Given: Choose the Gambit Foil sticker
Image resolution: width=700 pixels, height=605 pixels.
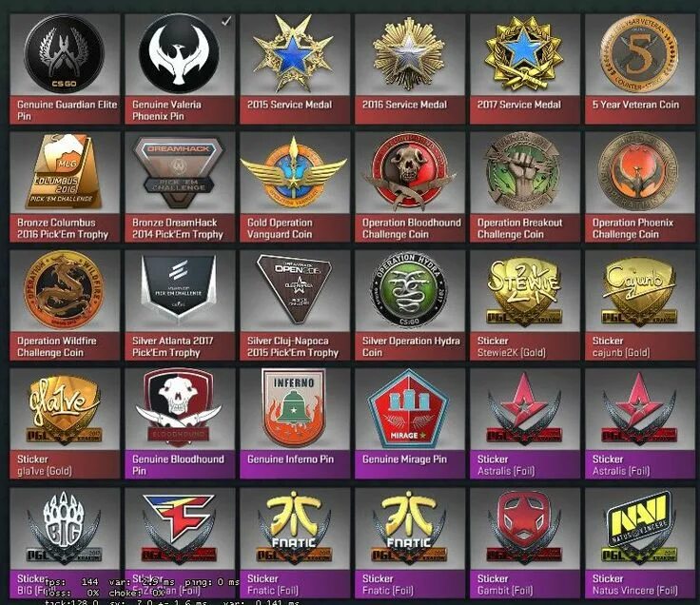Looking at the screenshot, I should pos(525,543).
